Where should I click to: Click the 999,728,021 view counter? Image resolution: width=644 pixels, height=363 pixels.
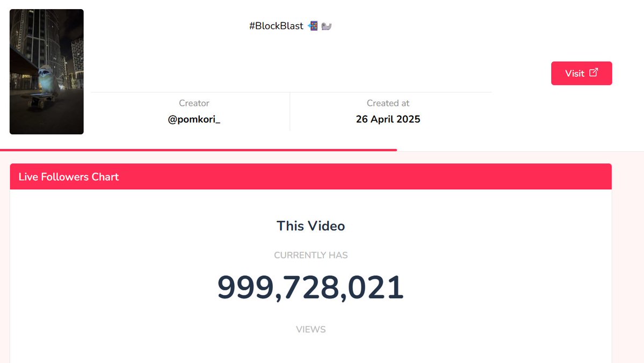coord(310,287)
